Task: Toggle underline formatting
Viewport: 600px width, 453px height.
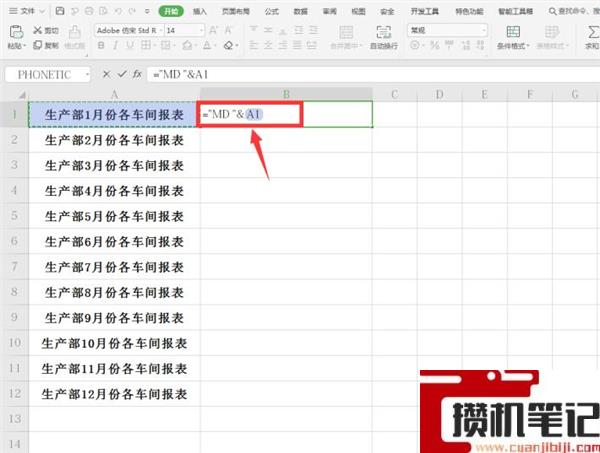Action: point(130,46)
